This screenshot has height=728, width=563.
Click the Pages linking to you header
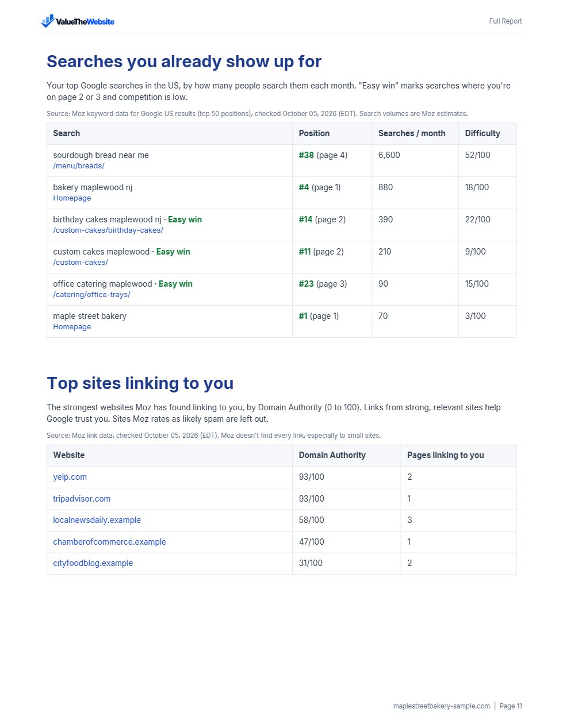tap(446, 455)
